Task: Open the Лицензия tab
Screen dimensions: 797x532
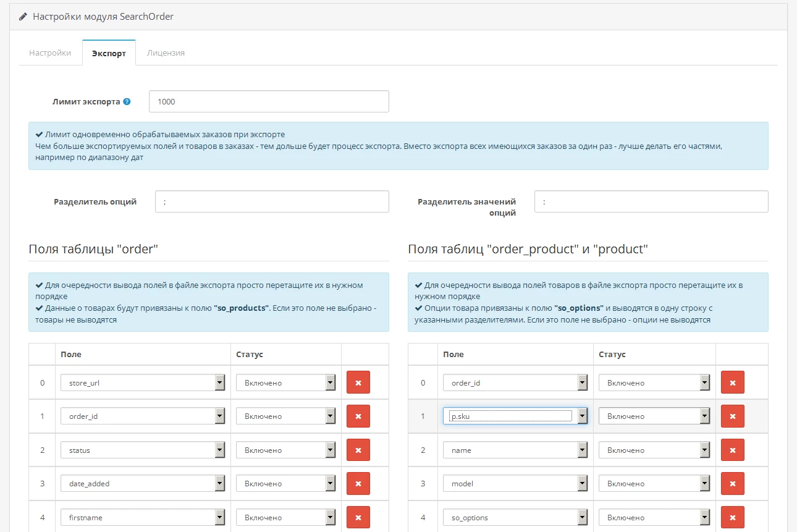Action: pos(166,53)
